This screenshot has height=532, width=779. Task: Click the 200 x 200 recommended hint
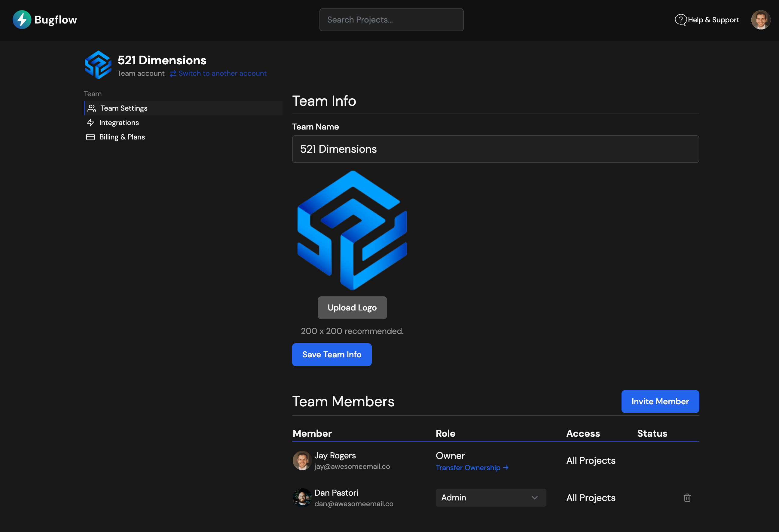tap(352, 331)
